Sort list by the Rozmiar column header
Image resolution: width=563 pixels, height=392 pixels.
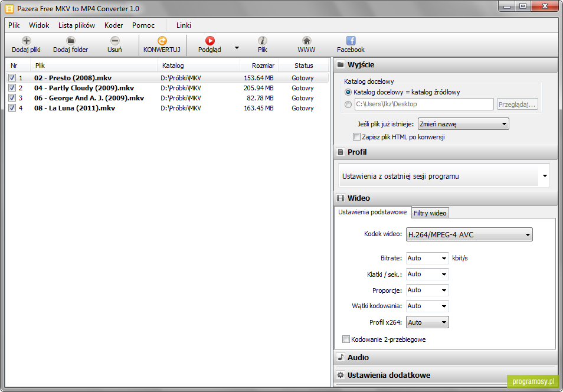(259, 66)
